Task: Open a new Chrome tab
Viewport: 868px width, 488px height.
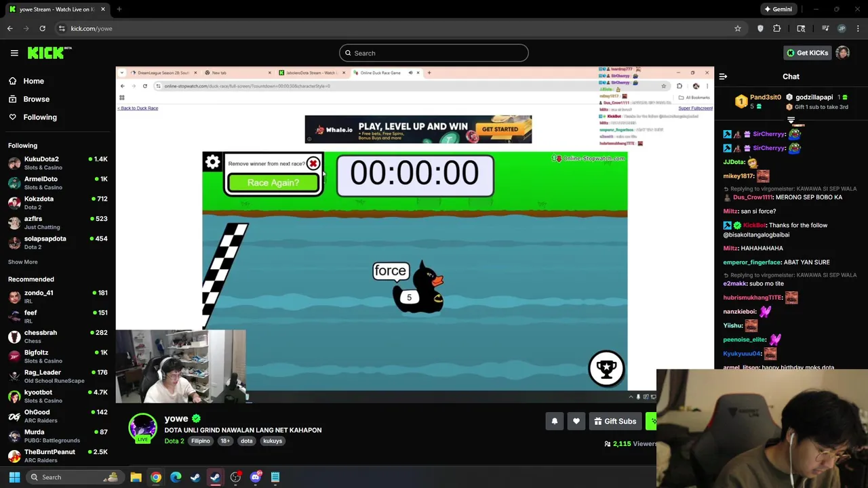Action: coord(119,9)
